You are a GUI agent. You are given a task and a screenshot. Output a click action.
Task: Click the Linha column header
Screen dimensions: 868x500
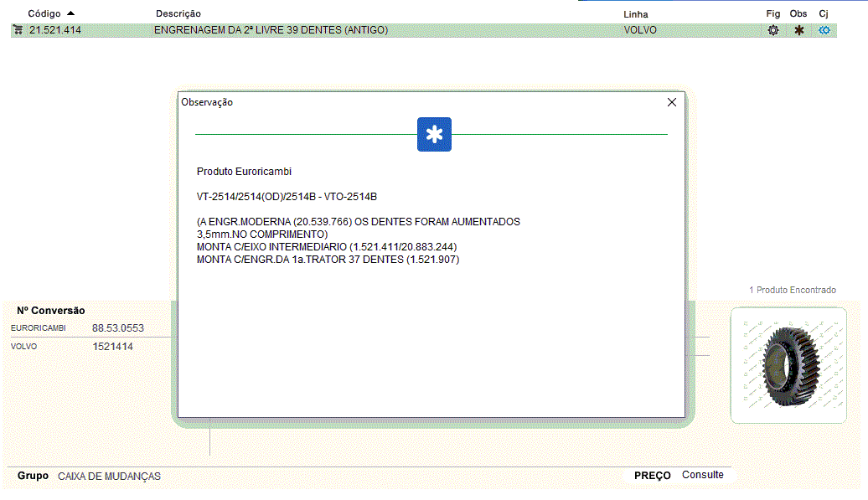point(636,14)
